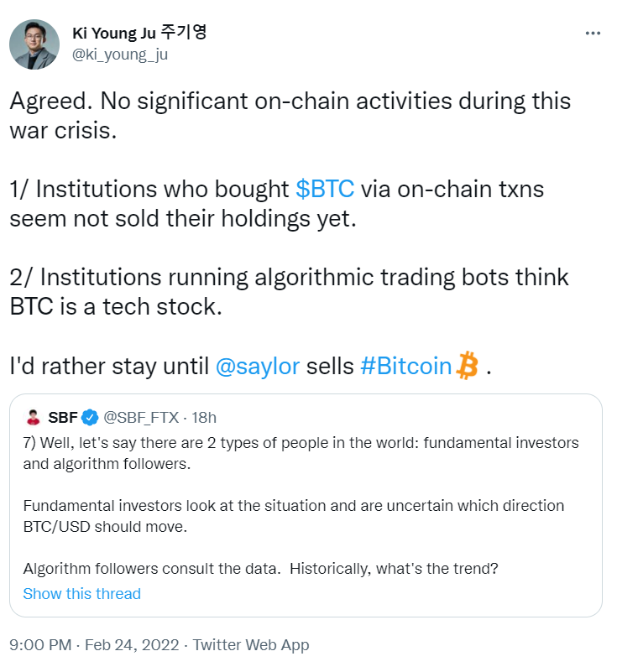Viewport: 617px width, 672px height.
Task: Click SBF's blue verified badge
Action: [x=91, y=417]
